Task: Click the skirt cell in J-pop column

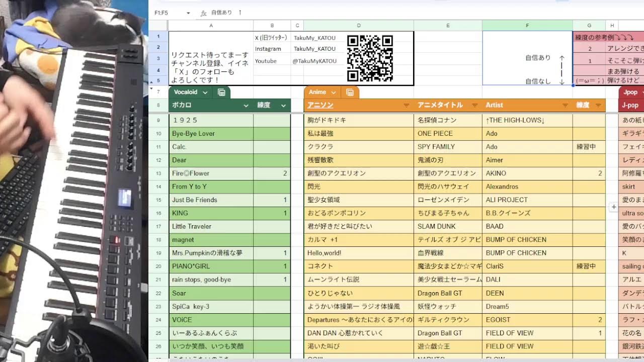Action: click(x=631, y=187)
